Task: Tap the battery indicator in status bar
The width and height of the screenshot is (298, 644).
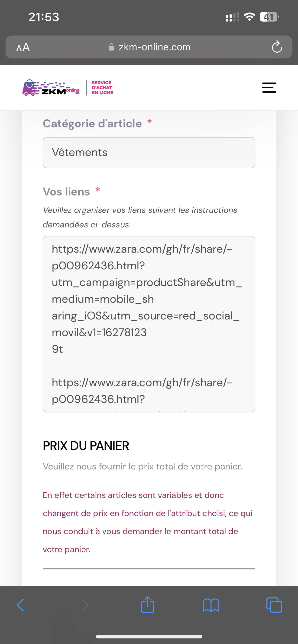Action: pos(269,17)
